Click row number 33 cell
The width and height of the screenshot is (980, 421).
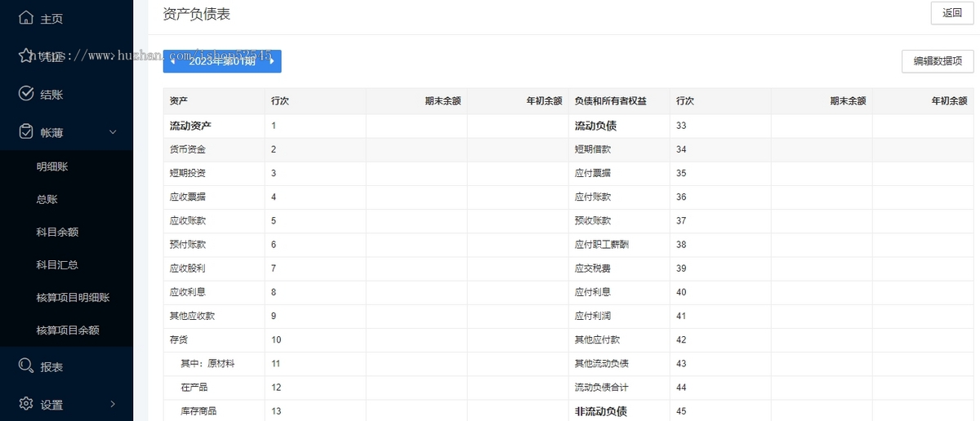click(720, 126)
